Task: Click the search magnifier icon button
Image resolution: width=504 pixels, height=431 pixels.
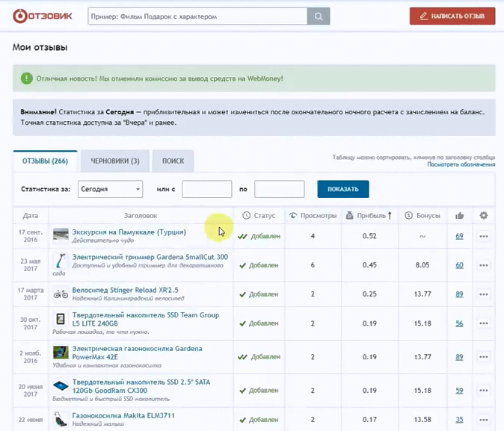Action: click(x=318, y=16)
